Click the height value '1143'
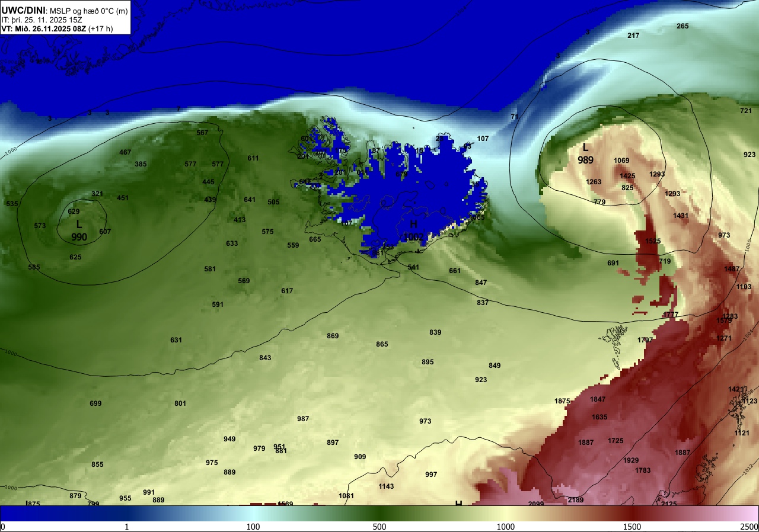 click(x=386, y=486)
